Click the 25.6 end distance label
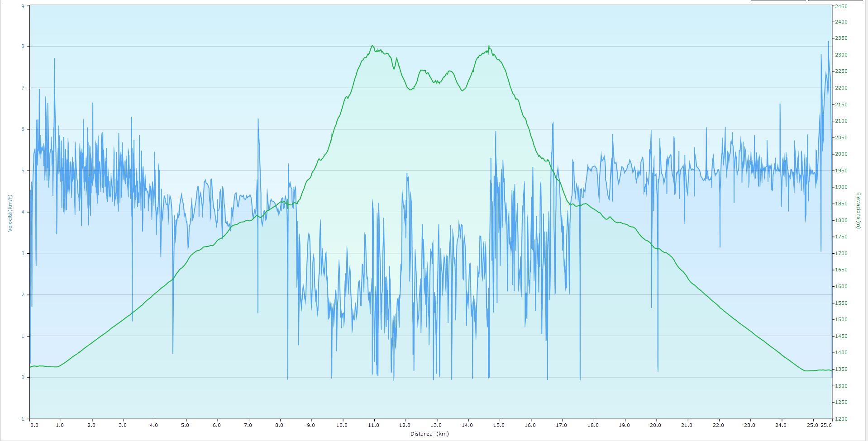This screenshot has height=441, width=868. [x=826, y=425]
